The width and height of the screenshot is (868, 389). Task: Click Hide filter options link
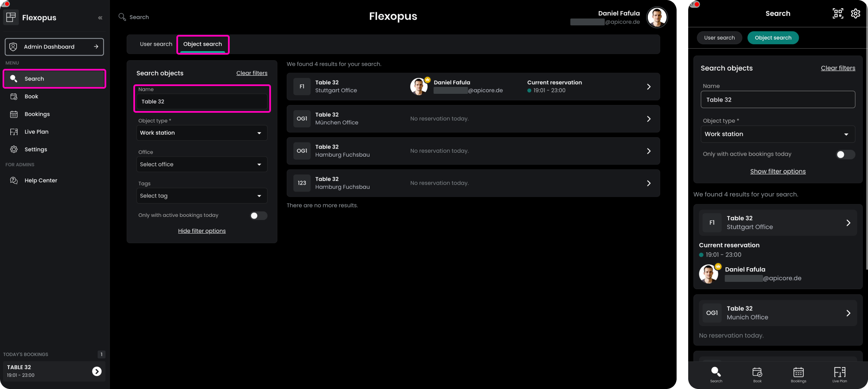[x=202, y=231]
